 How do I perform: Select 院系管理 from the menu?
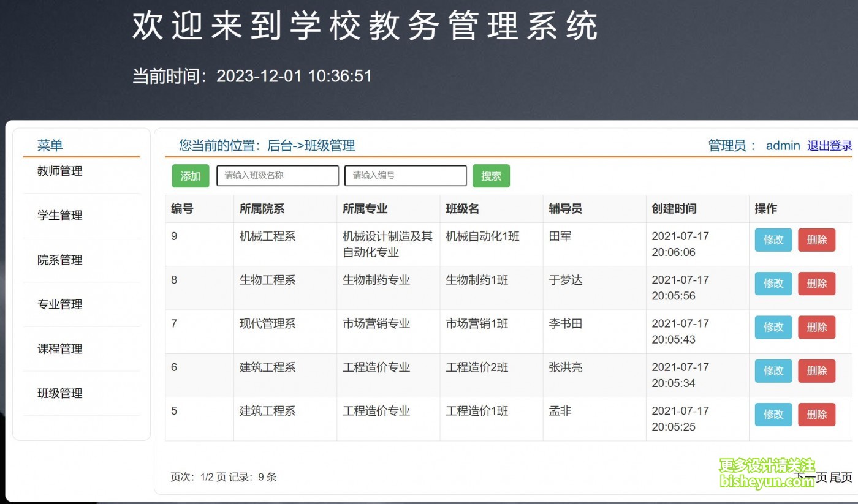[x=59, y=260]
